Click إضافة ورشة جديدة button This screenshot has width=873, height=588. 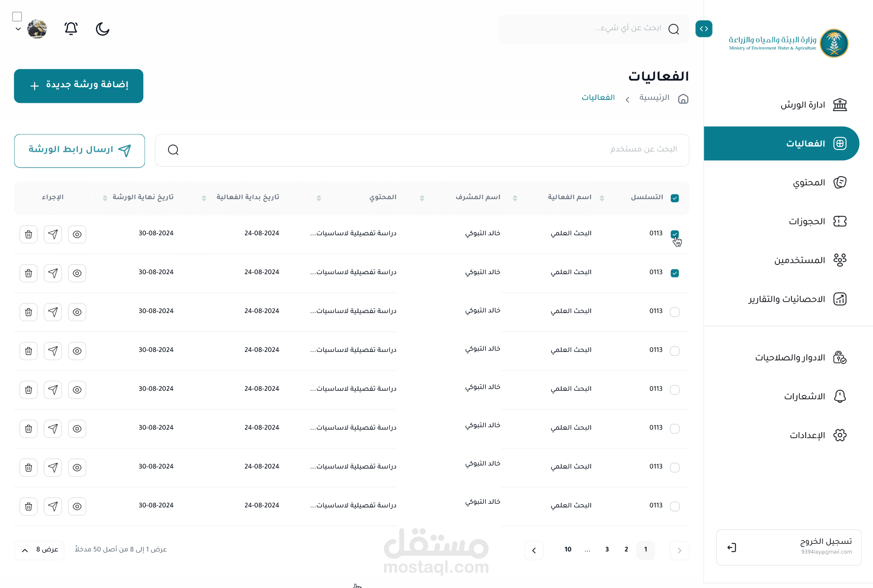[79, 86]
